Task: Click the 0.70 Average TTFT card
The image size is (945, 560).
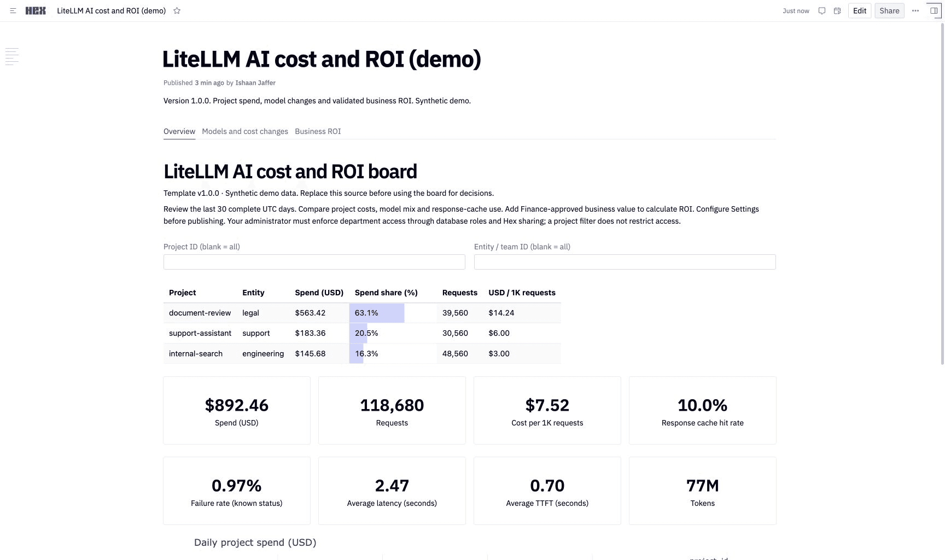Action: (547, 491)
